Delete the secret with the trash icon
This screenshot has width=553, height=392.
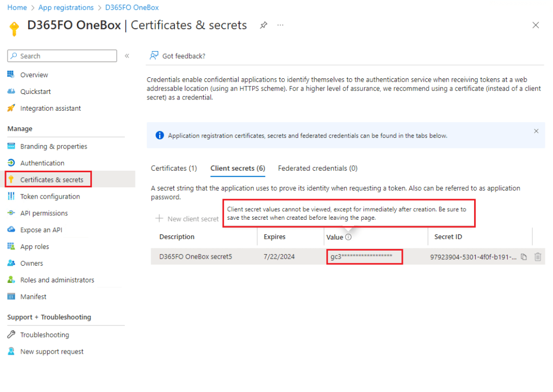538,257
